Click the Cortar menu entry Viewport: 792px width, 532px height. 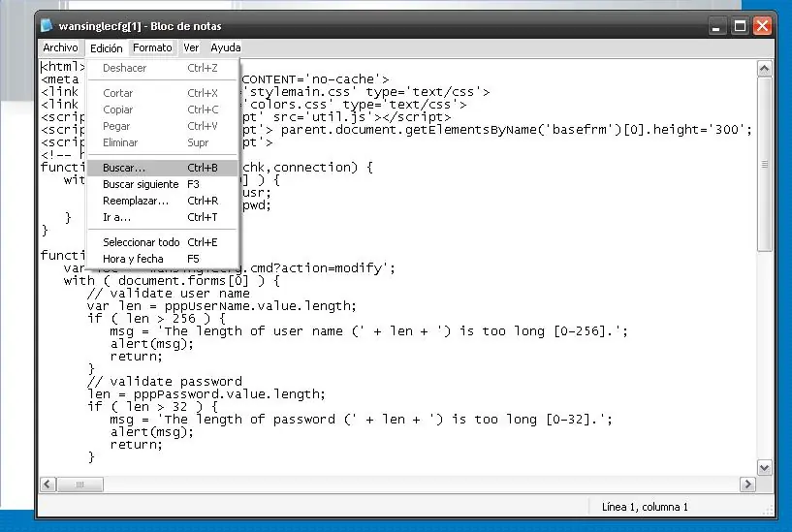[x=162, y=93]
